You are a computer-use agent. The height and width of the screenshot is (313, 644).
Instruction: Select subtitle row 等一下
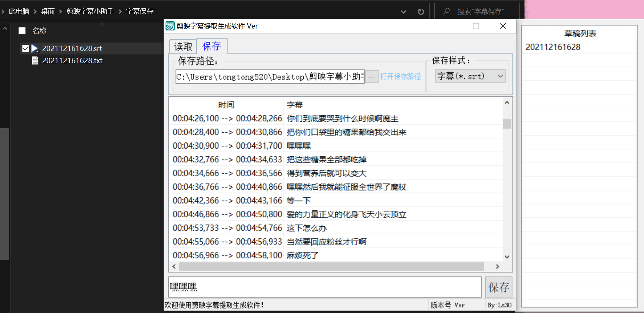coord(336,200)
